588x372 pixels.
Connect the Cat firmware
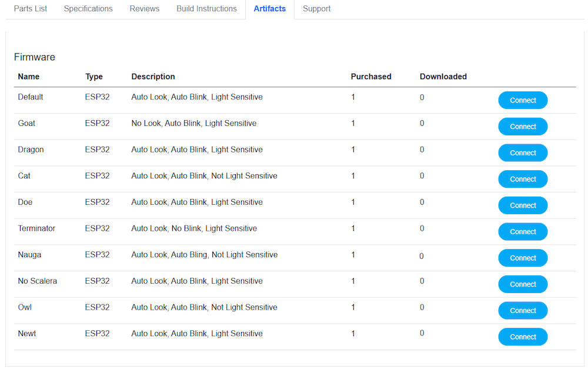pos(523,180)
